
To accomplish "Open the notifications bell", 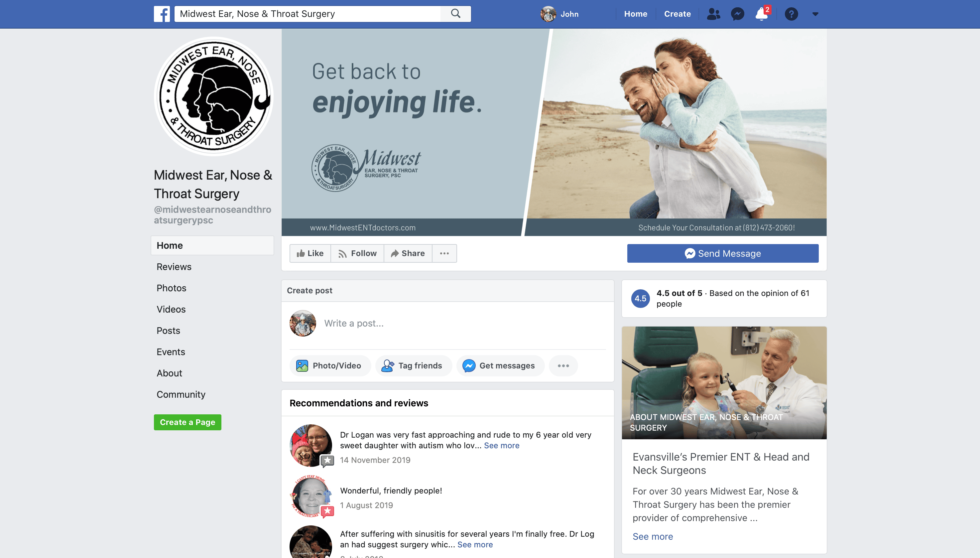I will click(762, 14).
